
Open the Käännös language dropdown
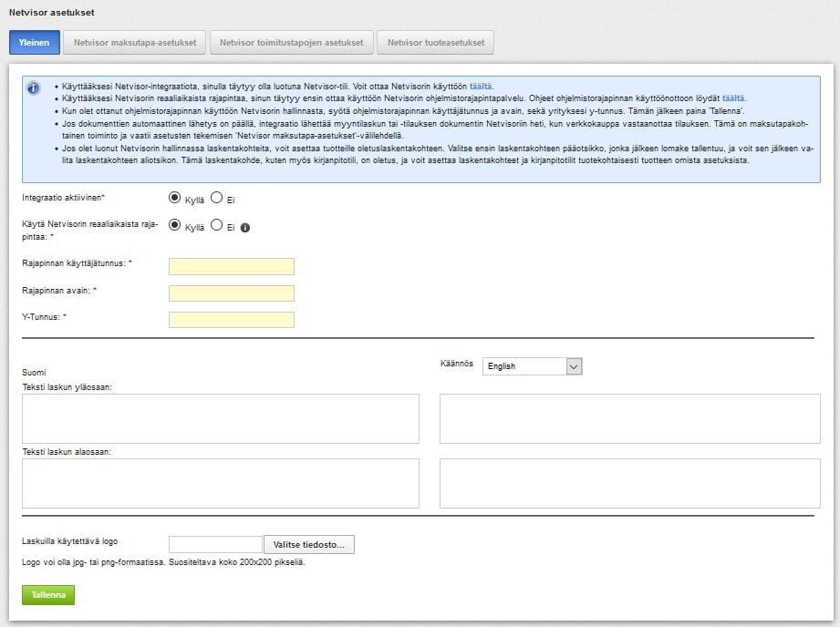click(x=532, y=366)
